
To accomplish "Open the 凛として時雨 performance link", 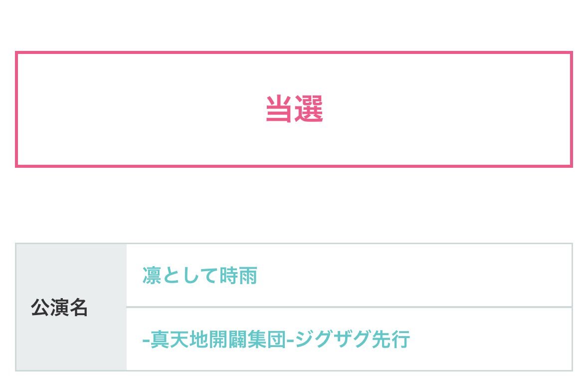I will pyautogui.click(x=199, y=276).
